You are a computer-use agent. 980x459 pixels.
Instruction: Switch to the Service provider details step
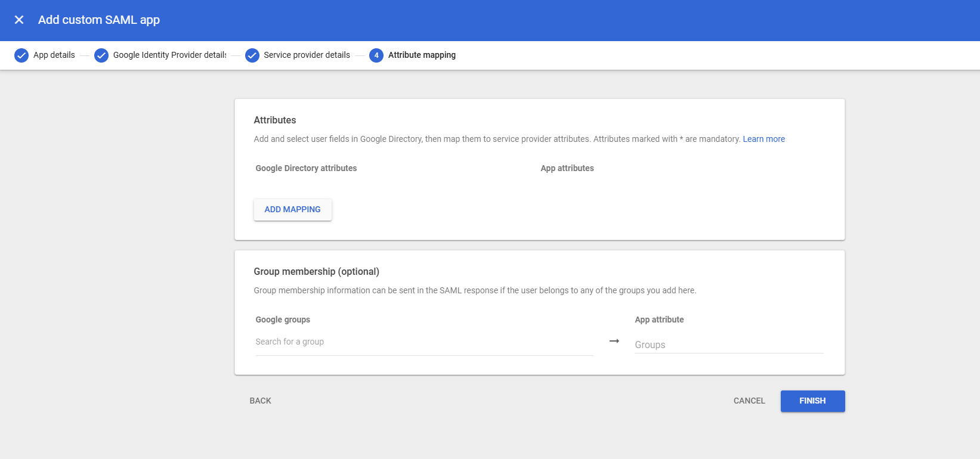pos(307,55)
